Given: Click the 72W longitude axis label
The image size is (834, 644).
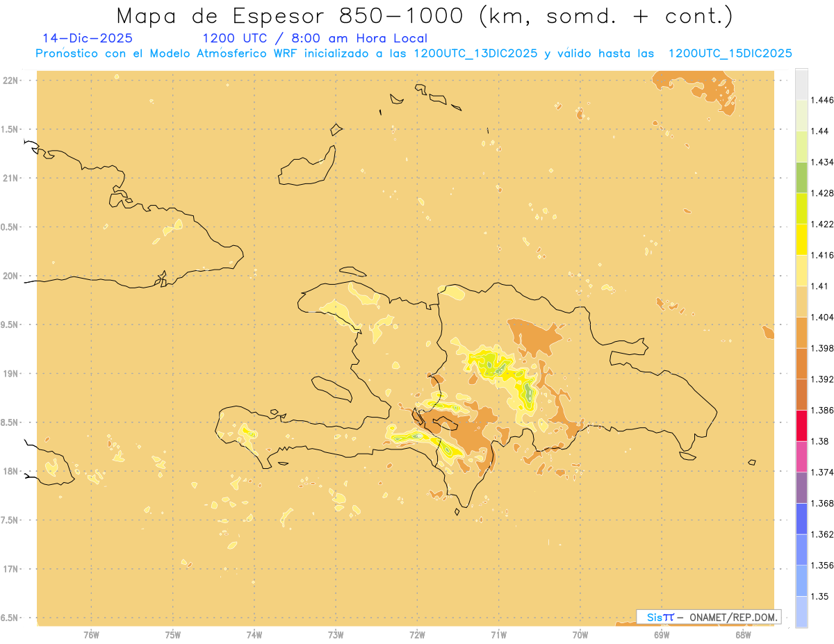Looking at the screenshot, I should coord(417,634).
